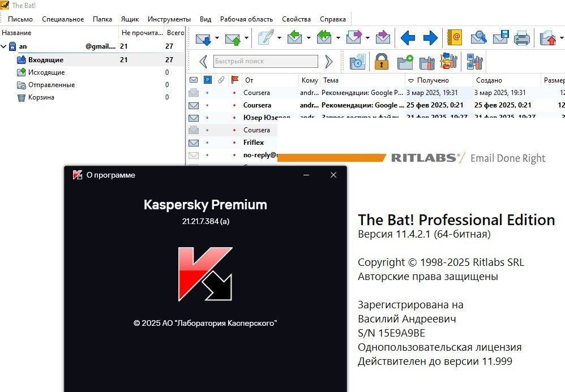Click the The Bat! app icon in title bar
The height and width of the screenshot is (392, 565).
5,5
